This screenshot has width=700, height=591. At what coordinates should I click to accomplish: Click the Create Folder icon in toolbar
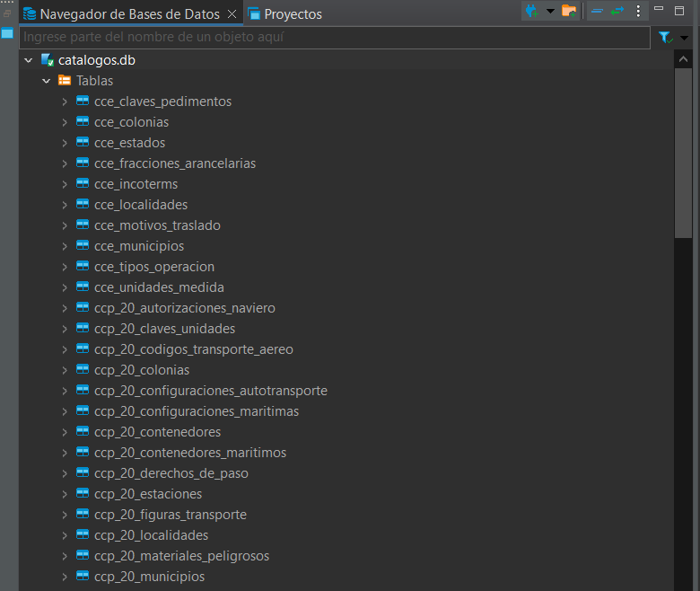pyautogui.click(x=569, y=11)
